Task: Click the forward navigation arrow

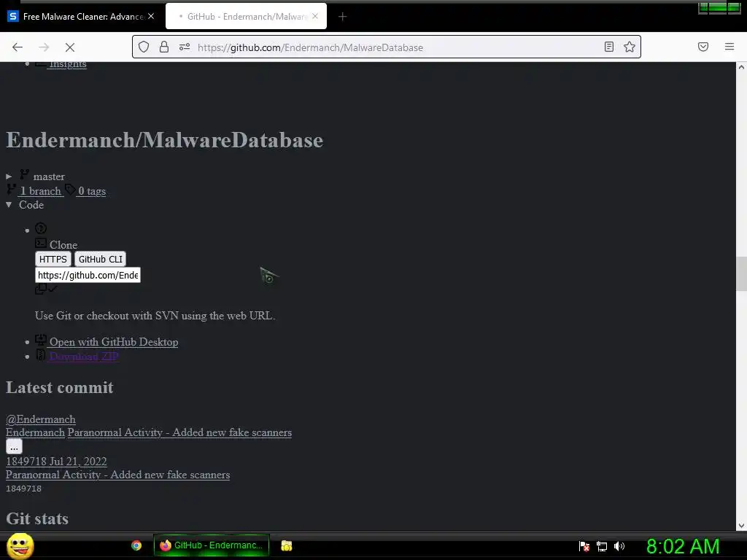Action: pyautogui.click(x=44, y=47)
